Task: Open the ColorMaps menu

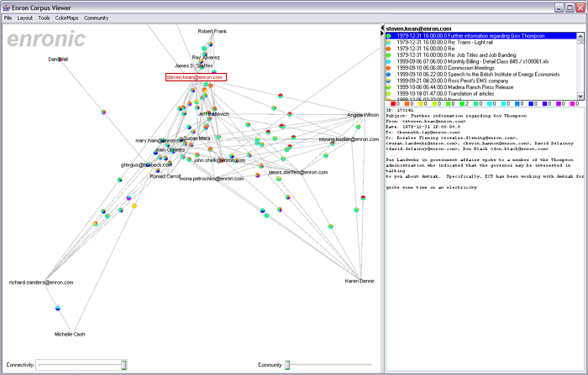Action: [66, 18]
